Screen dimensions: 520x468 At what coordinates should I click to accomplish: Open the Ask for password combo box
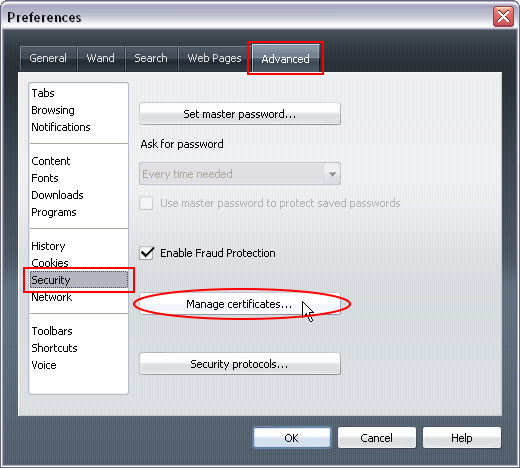240,174
